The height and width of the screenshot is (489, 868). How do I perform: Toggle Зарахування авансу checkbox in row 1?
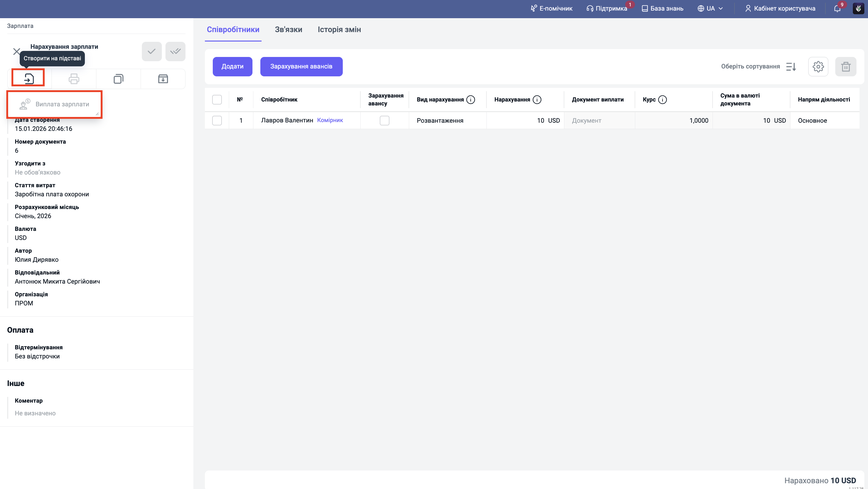click(x=384, y=121)
